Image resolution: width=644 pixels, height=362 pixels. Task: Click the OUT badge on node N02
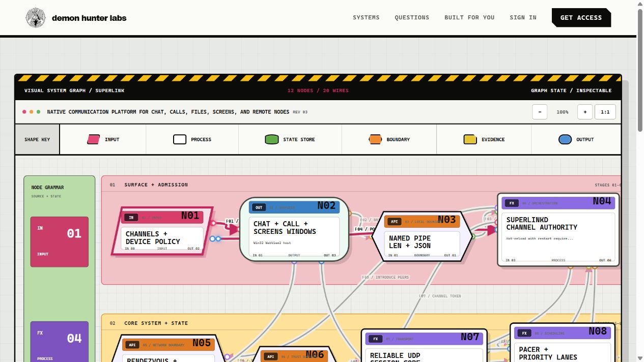point(259,207)
